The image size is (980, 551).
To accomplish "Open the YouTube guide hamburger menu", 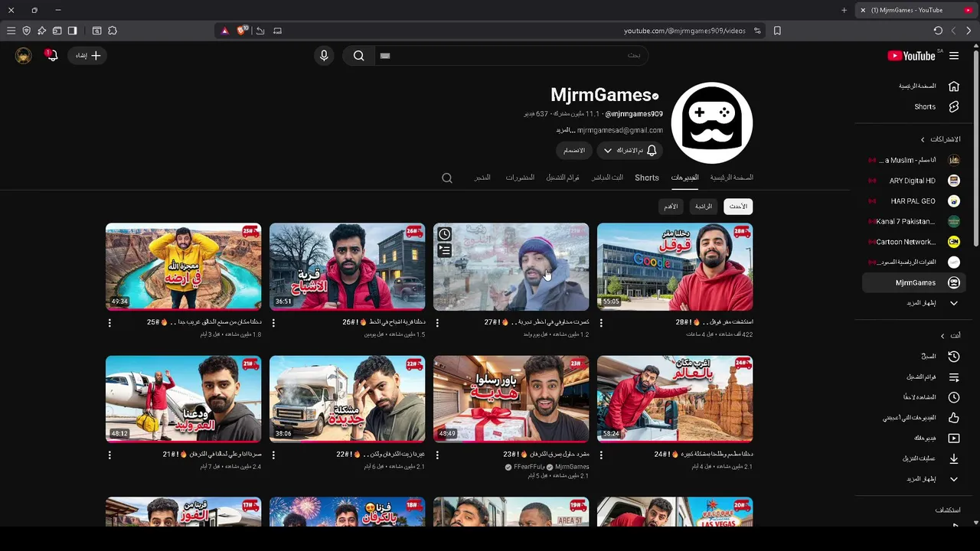I will pyautogui.click(x=954, y=56).
